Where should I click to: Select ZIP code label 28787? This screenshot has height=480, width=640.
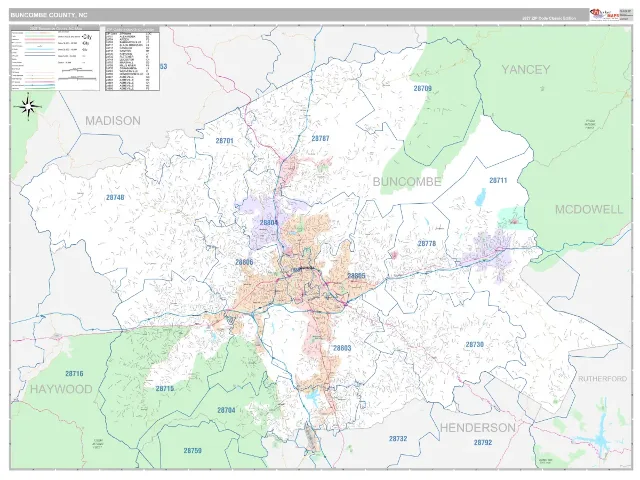[x=320, y=139]
